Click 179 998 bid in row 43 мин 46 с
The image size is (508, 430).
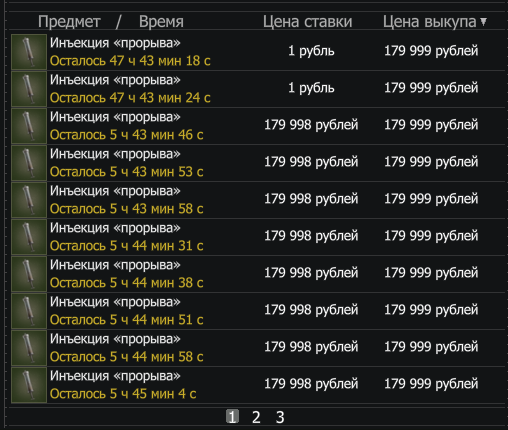[311, 125]
